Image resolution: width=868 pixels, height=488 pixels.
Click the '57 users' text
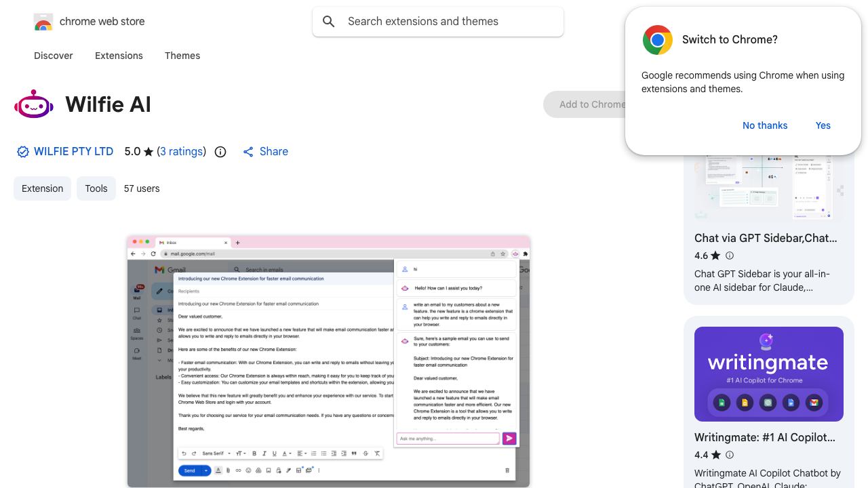coord(142,188)
